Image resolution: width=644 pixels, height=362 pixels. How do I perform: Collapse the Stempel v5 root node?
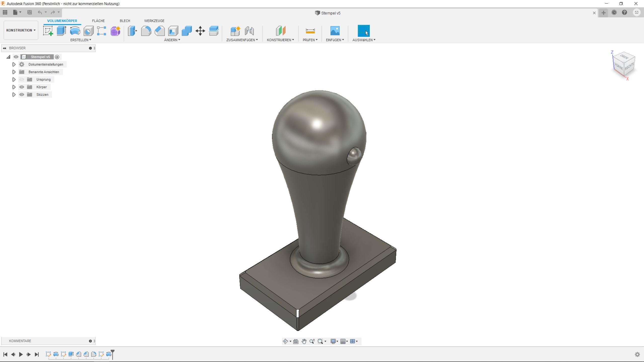pos(8,57)
